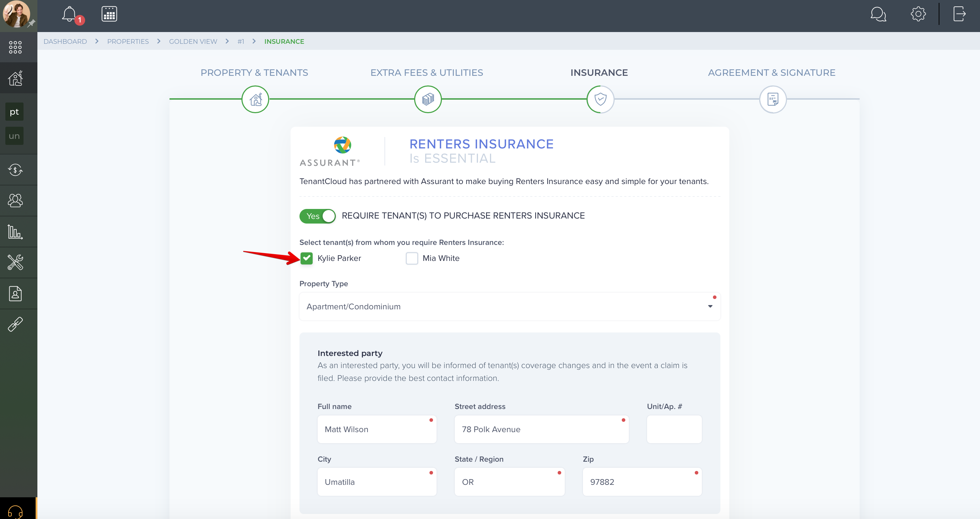
Task: Click the Agreement & Signature step circle
Action: pyautogui.click(x=773, y=99)
